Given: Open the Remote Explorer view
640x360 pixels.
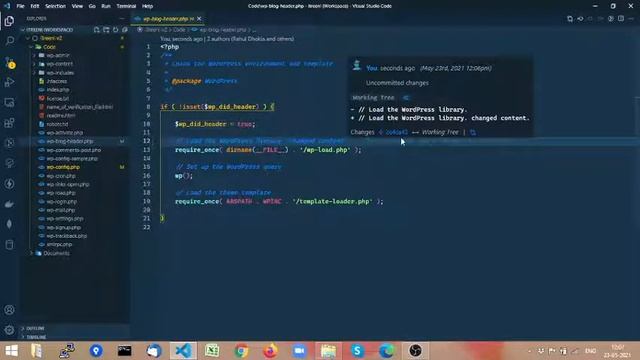Looking at the screenshot, I should tap(9, 102).
